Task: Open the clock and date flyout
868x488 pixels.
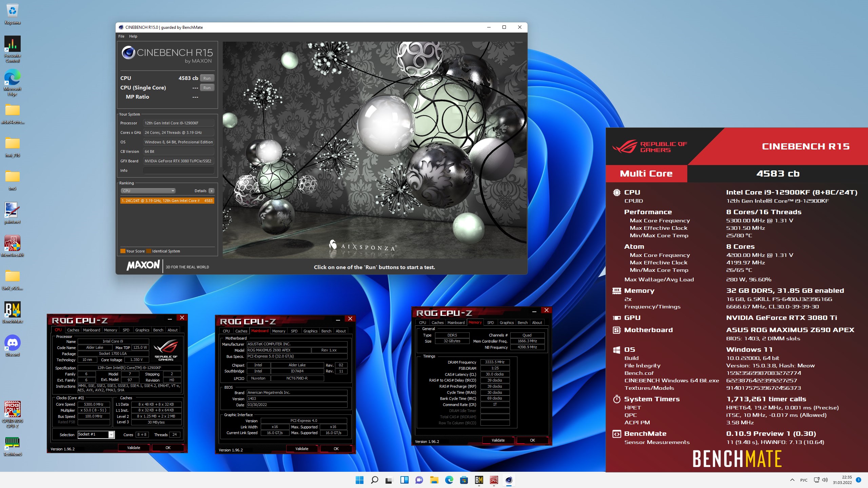Action: coord(842,480)
